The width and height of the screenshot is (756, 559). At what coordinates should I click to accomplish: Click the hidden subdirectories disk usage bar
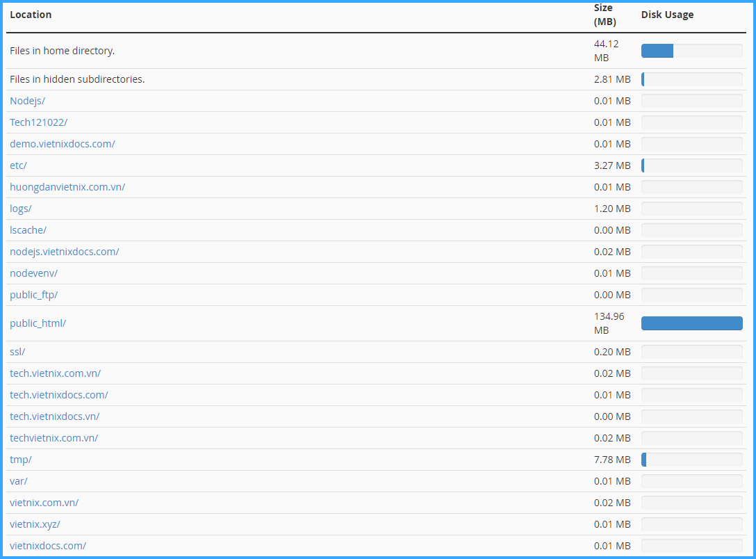[x=692, y=79]
